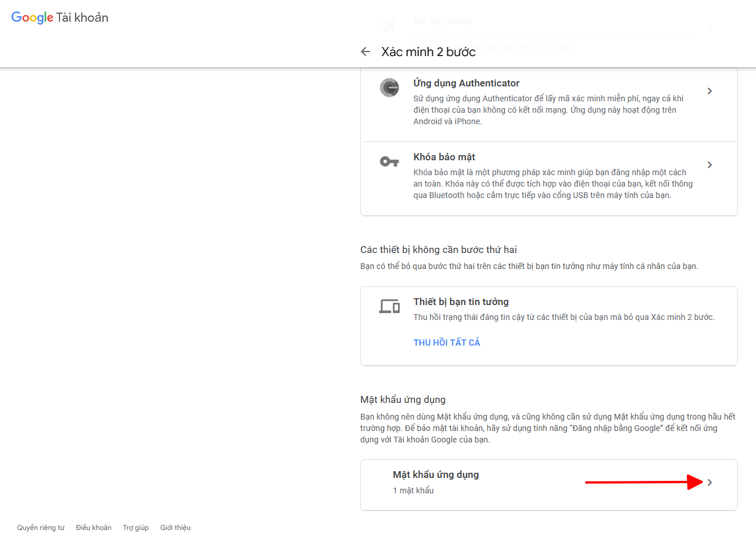This screenshot has height=538, width=756.
Task: Open app passwords via the chevron arrow
Action: (709, 482)
